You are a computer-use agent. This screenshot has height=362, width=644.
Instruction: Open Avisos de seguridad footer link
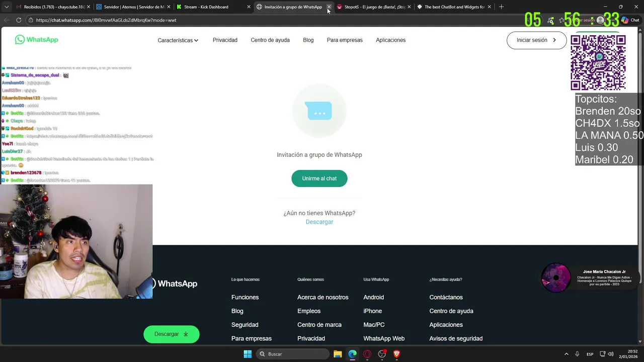[x=456, y=338]
